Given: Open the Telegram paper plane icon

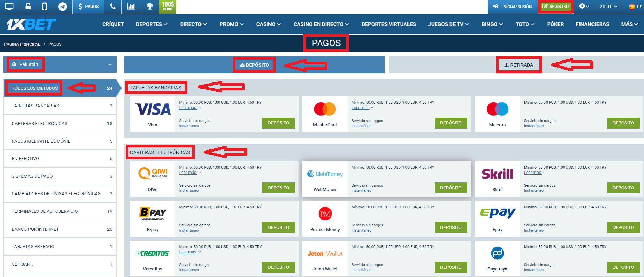Looking at the screenshot, I should pyautogui.click(x=62, y=7).
